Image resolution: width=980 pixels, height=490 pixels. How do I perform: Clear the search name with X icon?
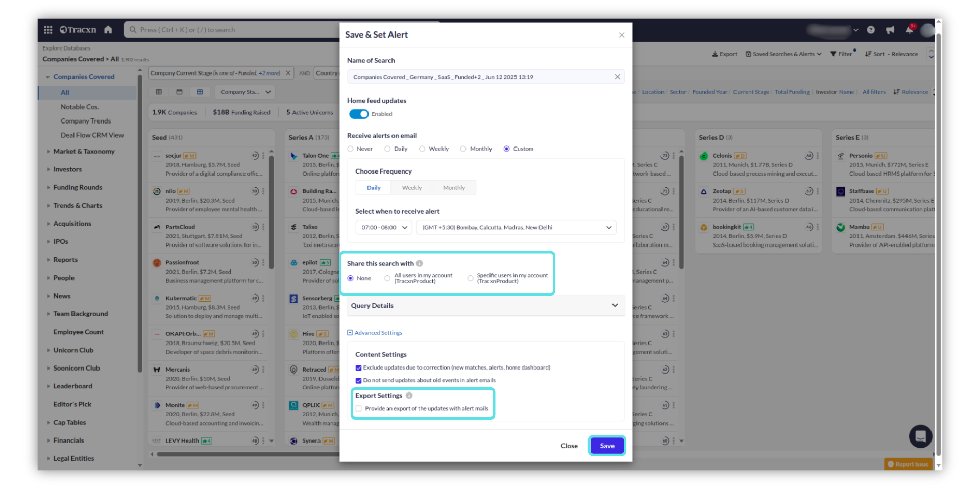coord(617,77)
